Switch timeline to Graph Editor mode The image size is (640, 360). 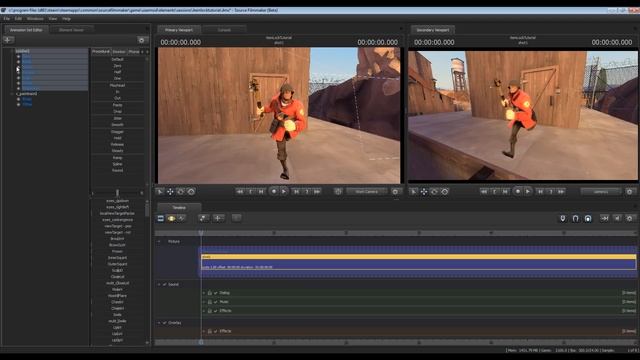(x=181, y=219)
